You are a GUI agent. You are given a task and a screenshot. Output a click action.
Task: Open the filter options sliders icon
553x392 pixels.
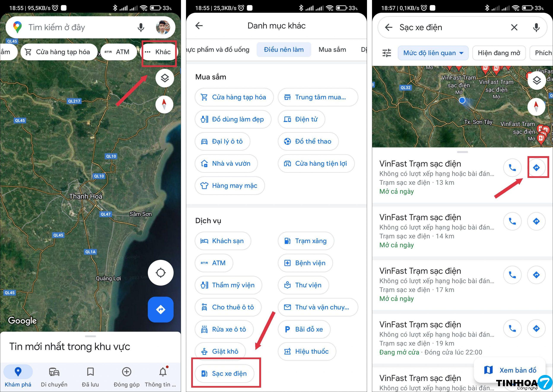click(x=387, y=53)
